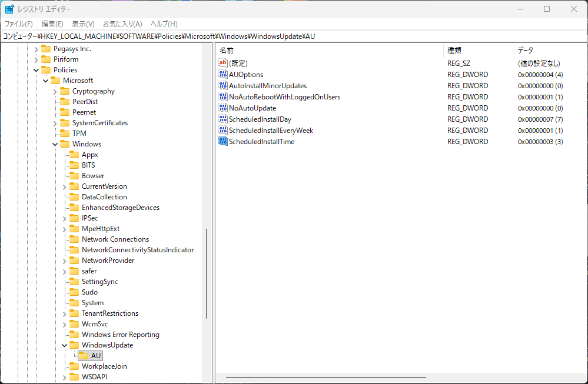Click the horizontal scrollbar in values pane
Image resolution: width=588 pixels, height=384 pixels.
click(326, 377)
